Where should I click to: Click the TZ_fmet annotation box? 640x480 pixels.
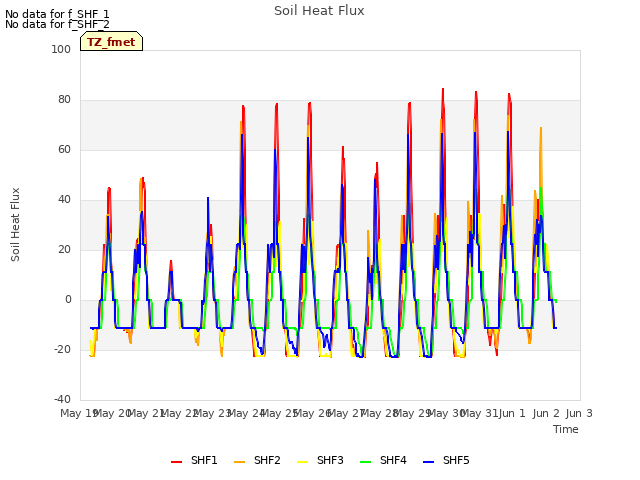111,41
